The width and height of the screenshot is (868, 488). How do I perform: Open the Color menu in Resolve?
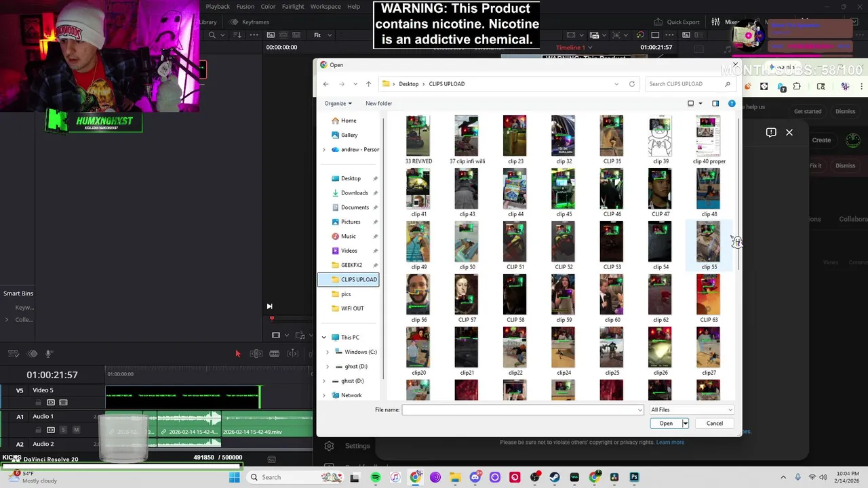268,7
